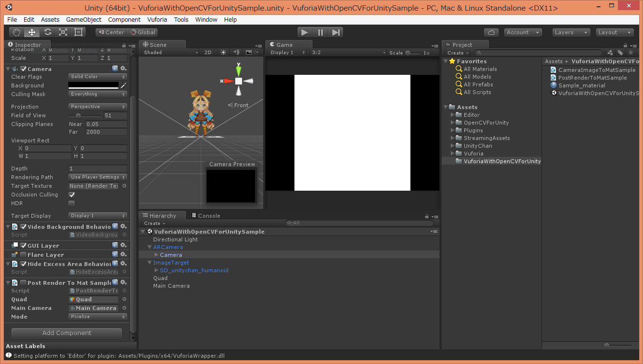Pick background color with eyedropper

124,85
